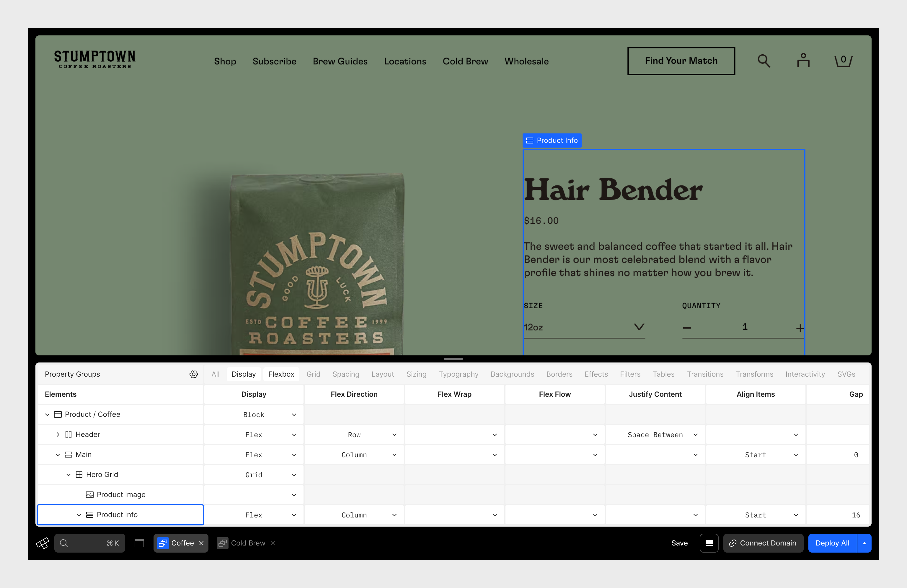Toggle the Grid property group
Screen dimensions: 907x588
(x=313, y=374)
